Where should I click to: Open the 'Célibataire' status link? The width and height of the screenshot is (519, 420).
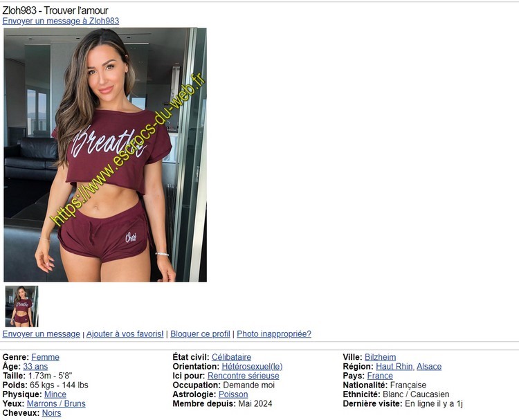point(231,357)
